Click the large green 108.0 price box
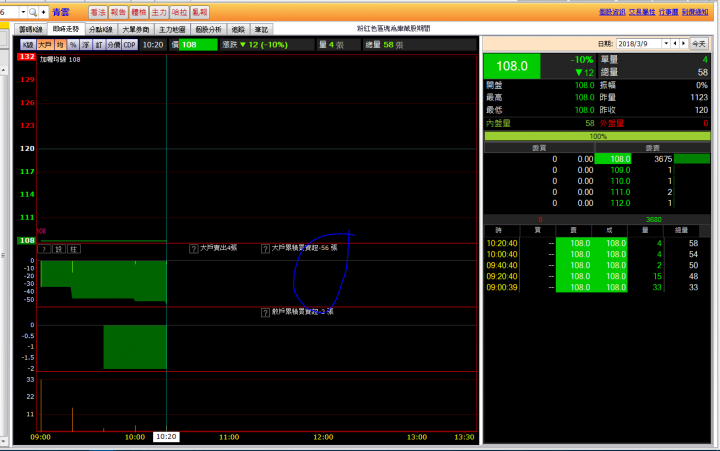720x451 pixels. tap(512, 66)
